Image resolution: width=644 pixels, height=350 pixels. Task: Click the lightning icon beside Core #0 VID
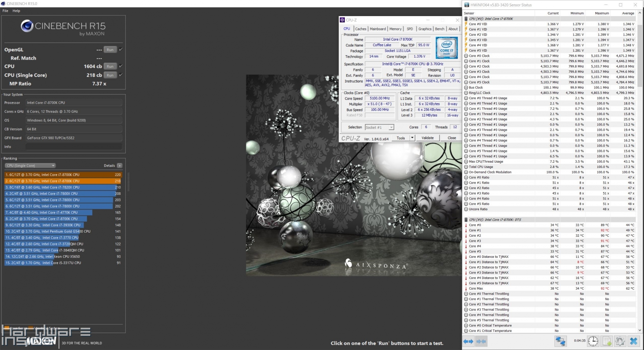(466, 24)
